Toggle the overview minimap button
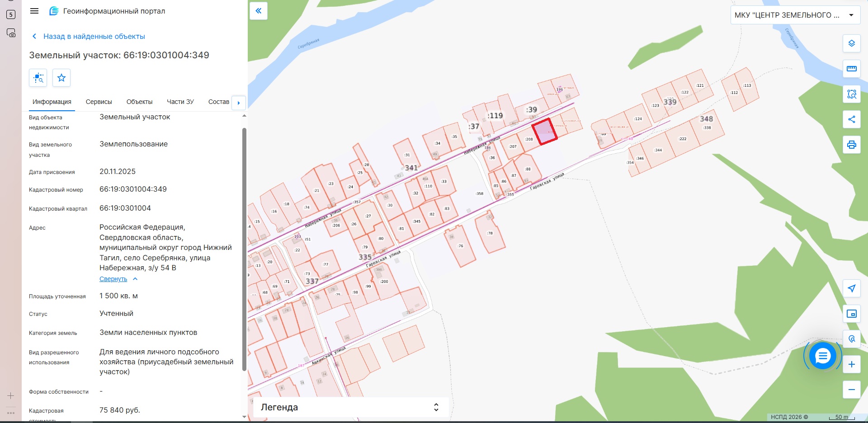This screenshot has height=423, width=868. [852, 314]
